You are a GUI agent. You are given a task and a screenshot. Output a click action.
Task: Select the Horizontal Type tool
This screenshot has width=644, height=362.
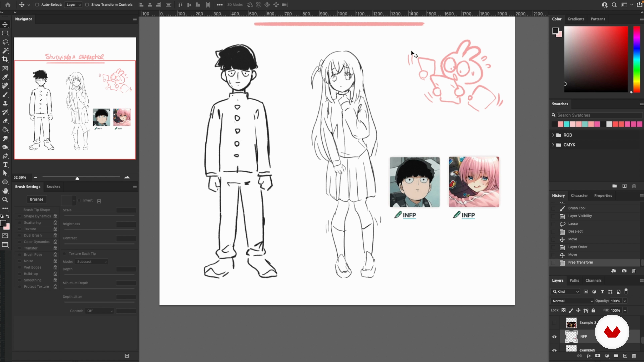point(5,165)
